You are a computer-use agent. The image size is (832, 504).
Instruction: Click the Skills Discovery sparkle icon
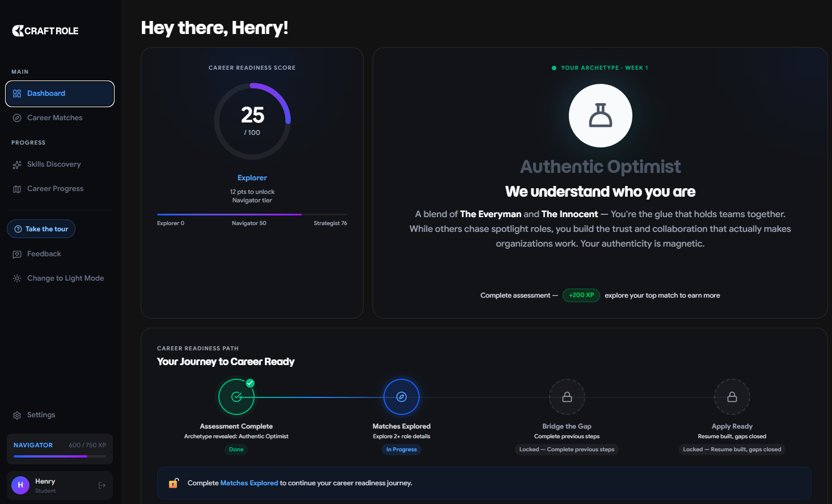[x=17, y=164]
